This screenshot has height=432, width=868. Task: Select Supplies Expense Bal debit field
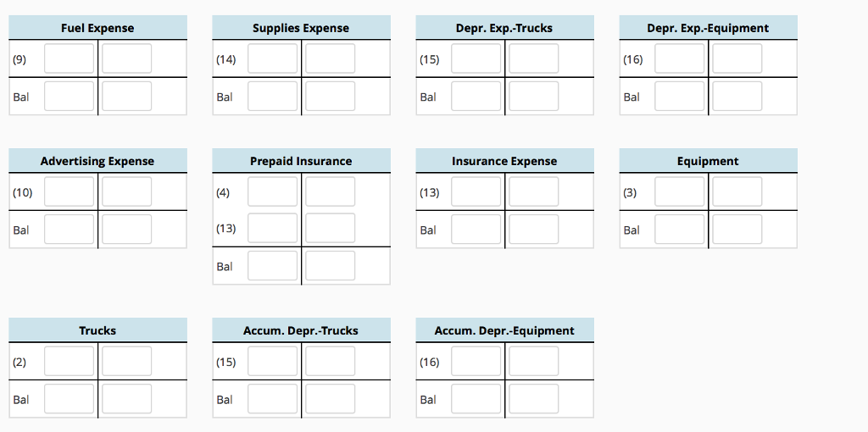coord(272,97)
